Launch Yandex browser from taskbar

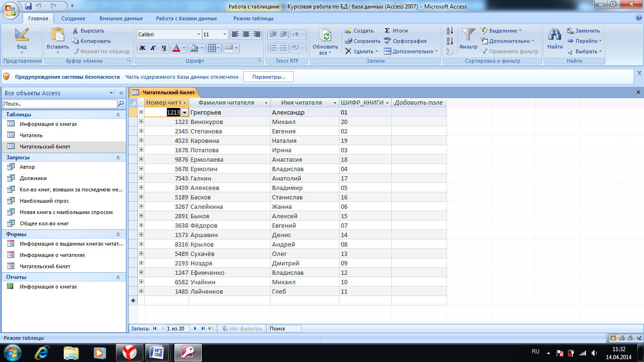tap(130, 352)
